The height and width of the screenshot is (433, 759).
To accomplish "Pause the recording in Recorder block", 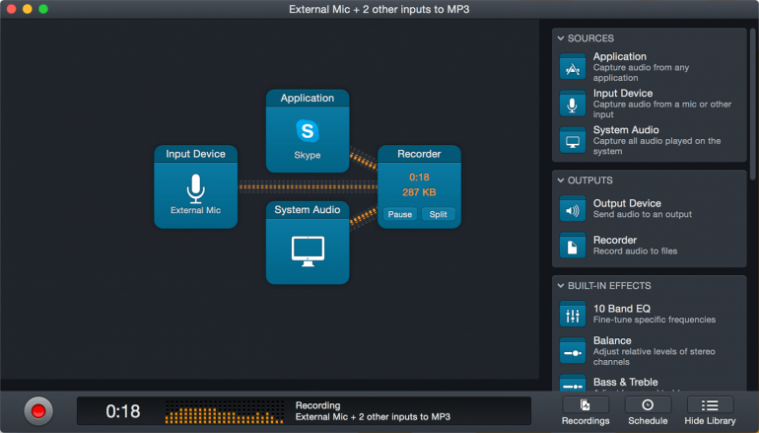I will (x=400, y=214).
